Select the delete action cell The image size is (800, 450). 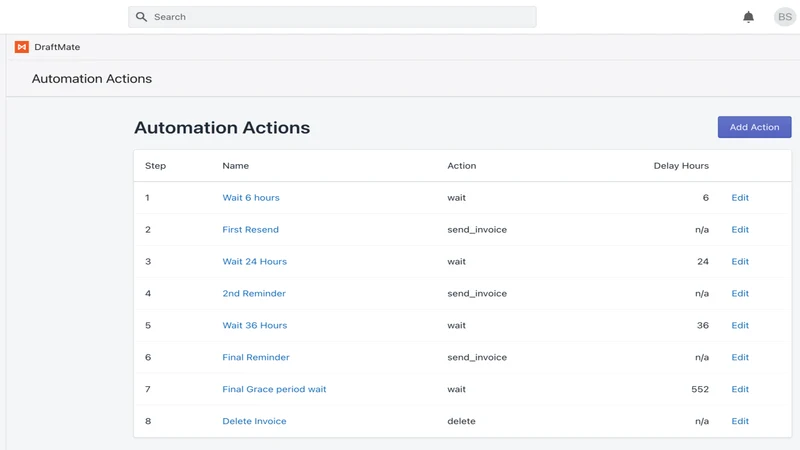coord(461,421)
